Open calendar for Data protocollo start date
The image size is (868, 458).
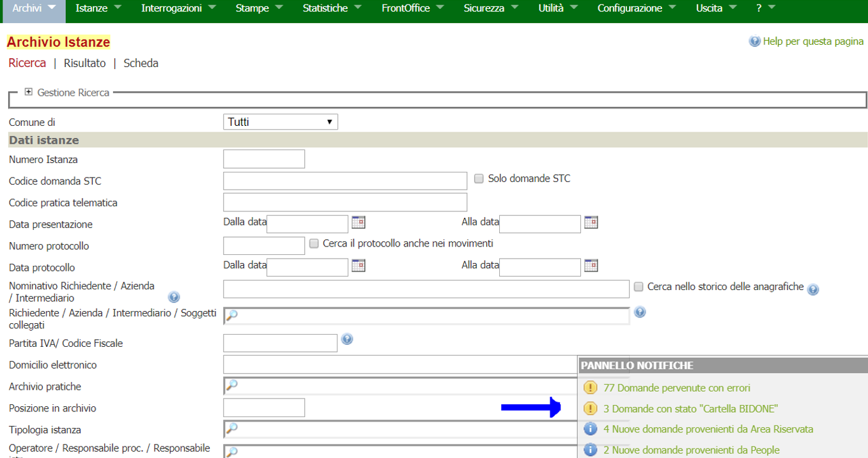point(358,266)
